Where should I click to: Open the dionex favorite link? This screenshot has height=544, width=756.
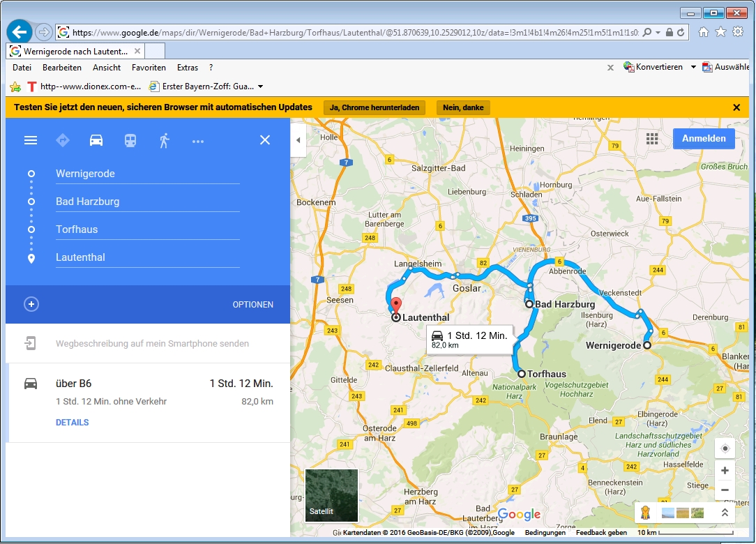84,86
